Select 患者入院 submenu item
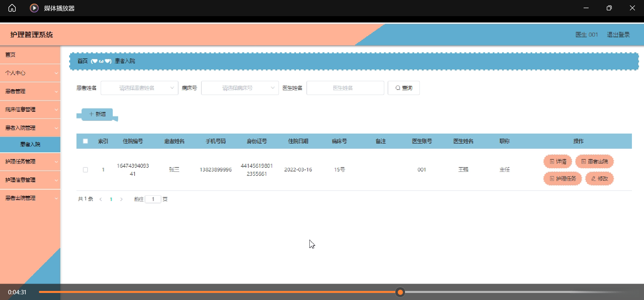 30,144
